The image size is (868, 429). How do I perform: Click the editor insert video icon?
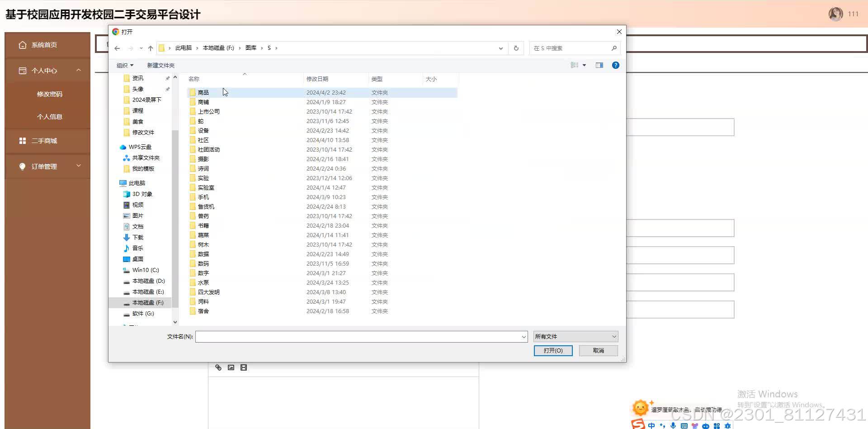click(244, 367)
